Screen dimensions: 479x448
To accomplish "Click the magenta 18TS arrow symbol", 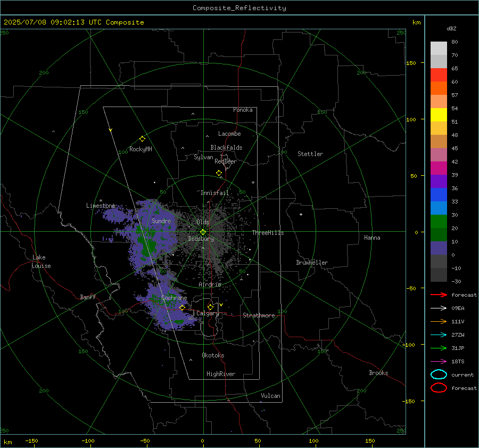I will point(439,362).
